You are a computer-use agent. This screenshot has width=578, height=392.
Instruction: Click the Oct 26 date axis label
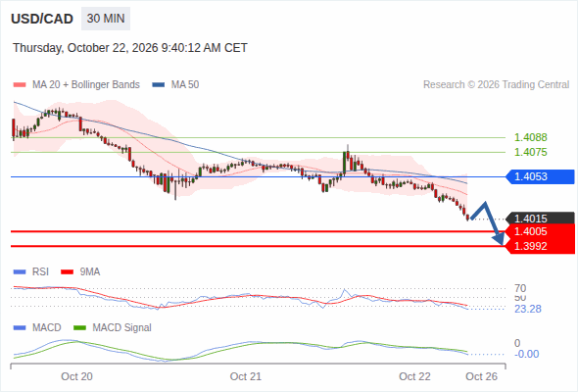click(x=481, y=376)
